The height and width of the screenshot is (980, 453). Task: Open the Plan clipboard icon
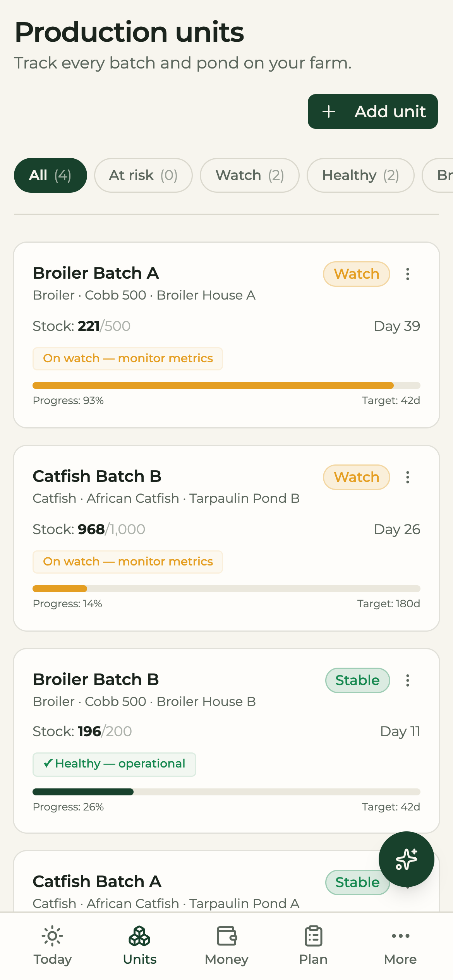[x=313, y=936]
